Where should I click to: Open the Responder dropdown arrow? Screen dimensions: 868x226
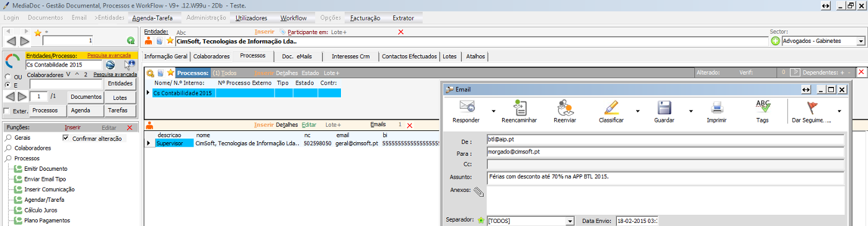(494, 111)
